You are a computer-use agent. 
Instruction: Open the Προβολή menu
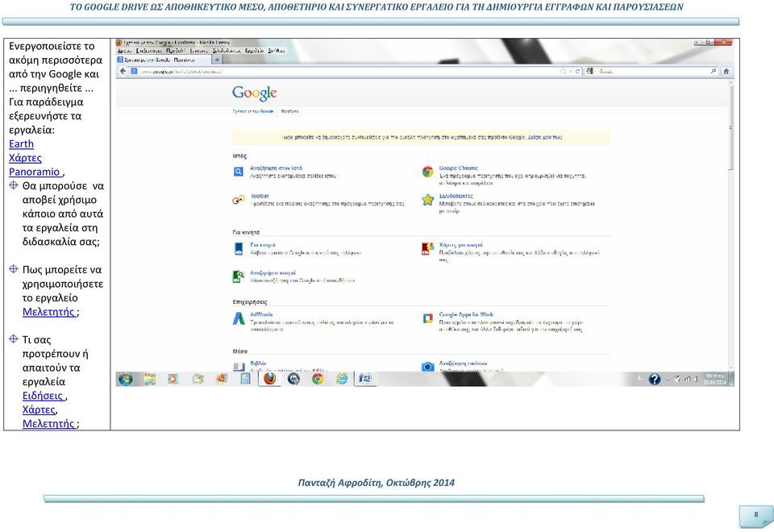coord(175,51)
